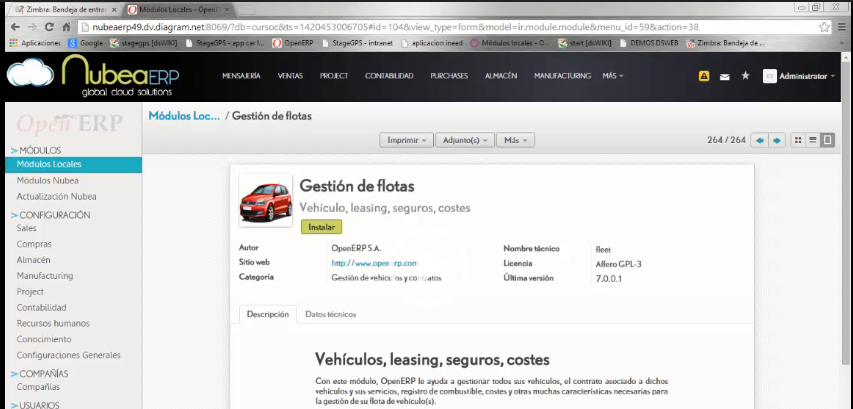853x409 pixels.
Task: Switch to the Zimbra browser tab
Action: [65, 10]
